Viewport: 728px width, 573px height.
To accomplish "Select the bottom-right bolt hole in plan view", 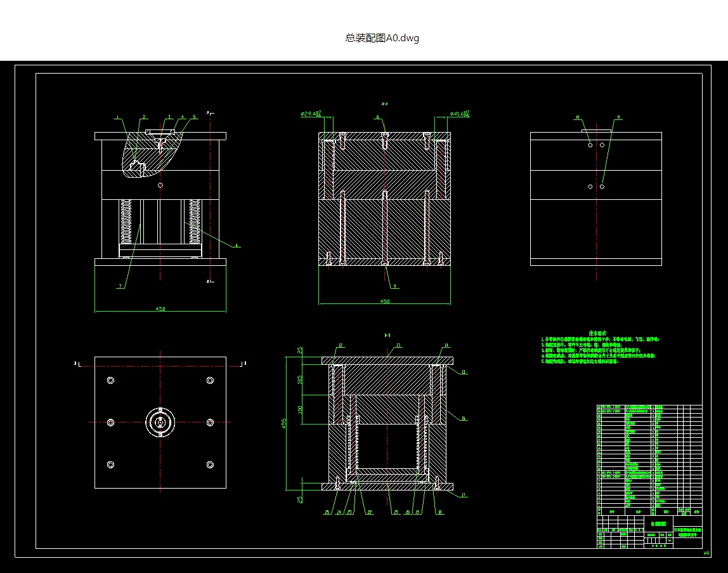I will pyautogui.click(x=210, y=464).
